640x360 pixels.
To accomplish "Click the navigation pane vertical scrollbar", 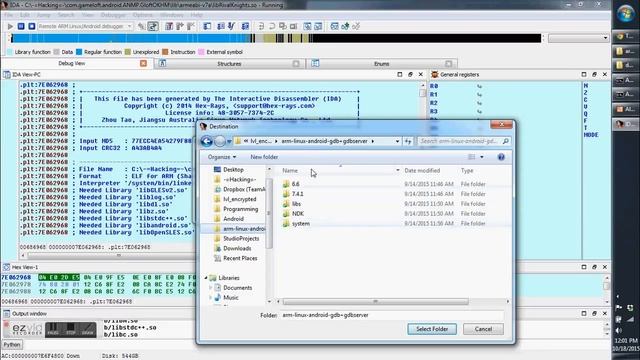I will click(269, 213).
